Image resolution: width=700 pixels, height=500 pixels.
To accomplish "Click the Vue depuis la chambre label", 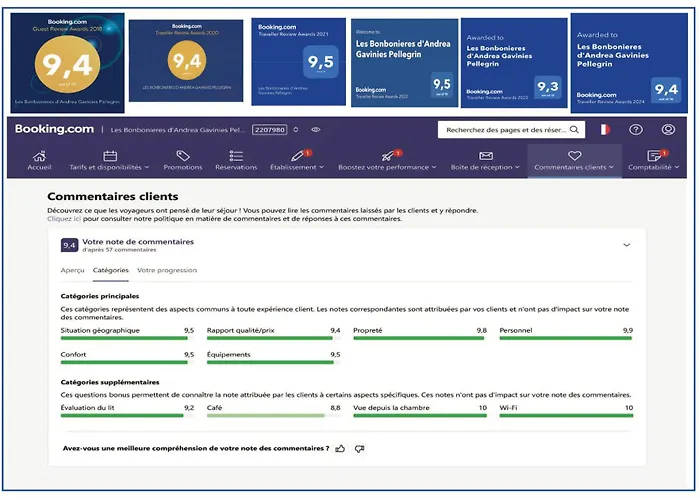I will (391, 408).
